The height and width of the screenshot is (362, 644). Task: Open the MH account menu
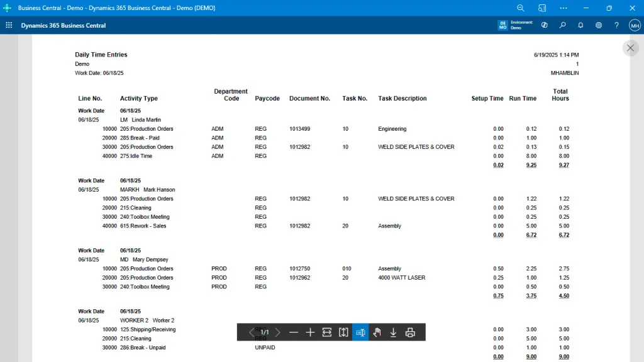point(635,25)
